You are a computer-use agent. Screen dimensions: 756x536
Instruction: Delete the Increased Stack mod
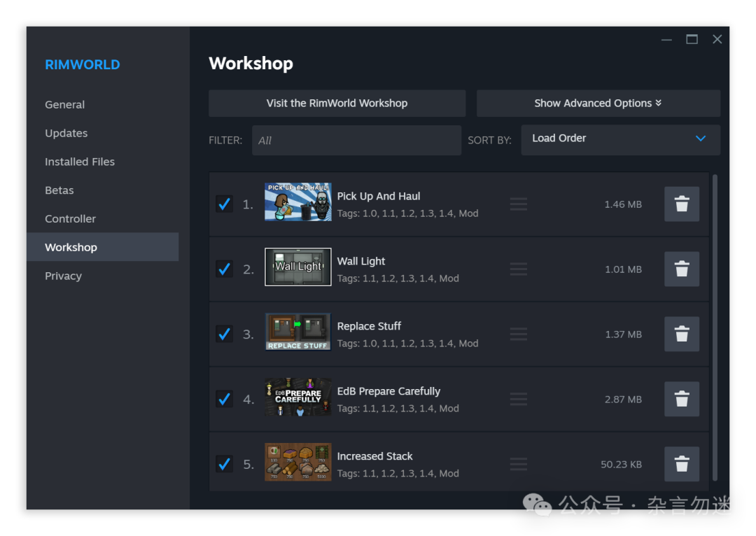681,464
